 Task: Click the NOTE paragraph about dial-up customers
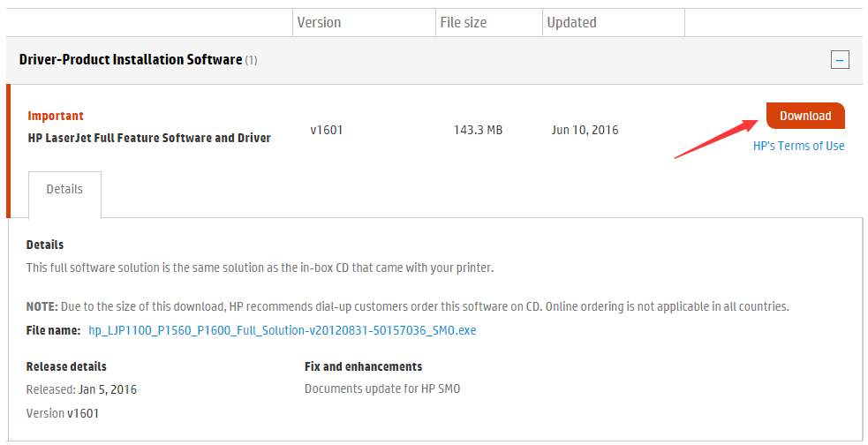click(407, 306)
